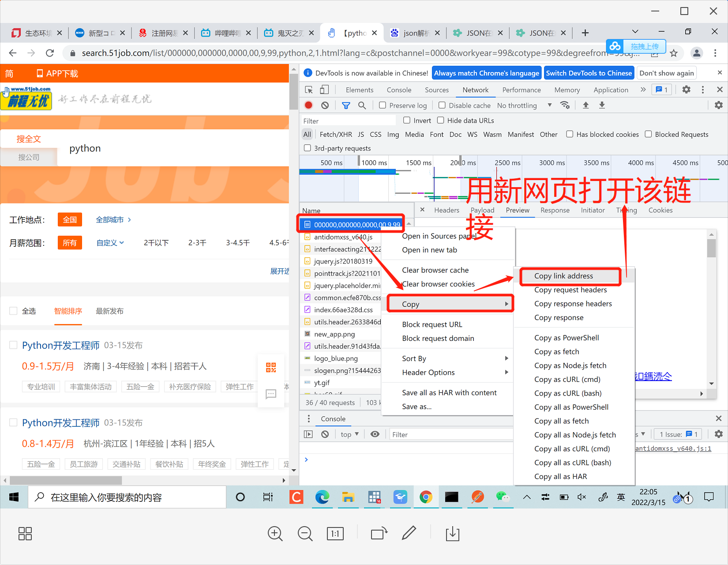Rotate image in viewer toolbar

(379, 534)
